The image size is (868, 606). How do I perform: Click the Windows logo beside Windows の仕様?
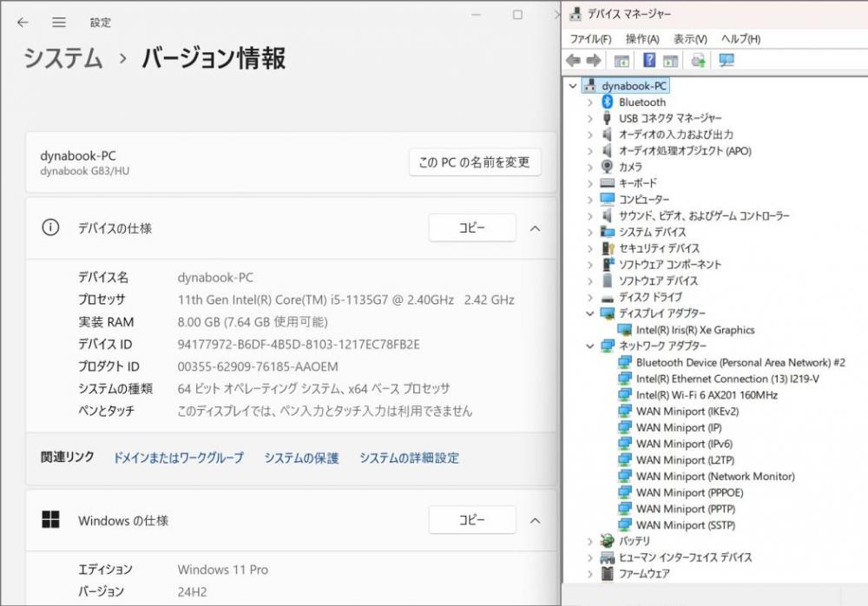(x=50, y=519)
